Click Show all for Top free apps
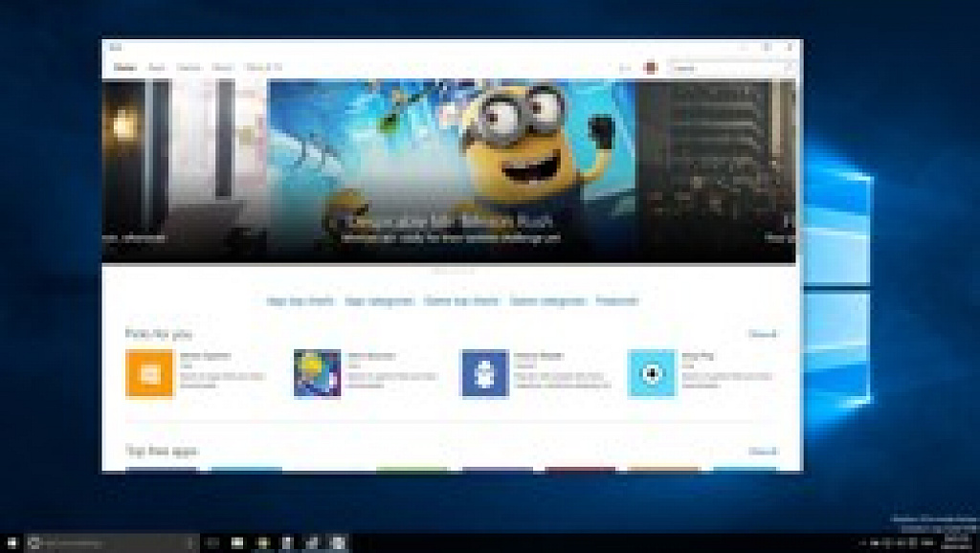 (x=763, y=452)
